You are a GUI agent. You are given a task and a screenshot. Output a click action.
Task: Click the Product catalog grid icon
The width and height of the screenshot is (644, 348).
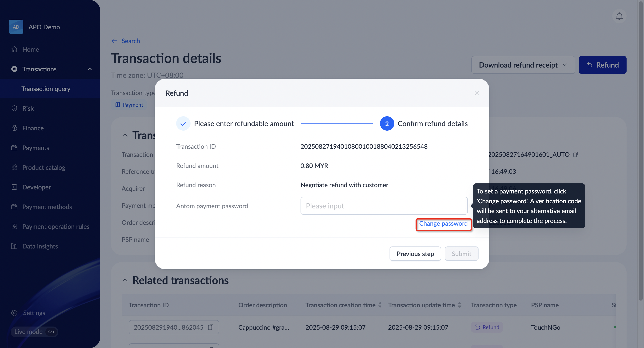point(14,167)
